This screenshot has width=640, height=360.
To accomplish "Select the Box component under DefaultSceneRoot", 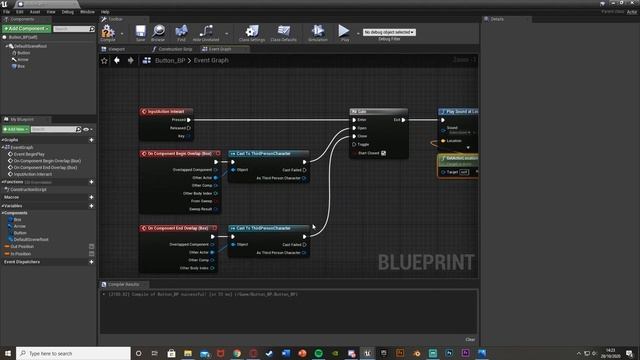I will (x=21, y=66).
